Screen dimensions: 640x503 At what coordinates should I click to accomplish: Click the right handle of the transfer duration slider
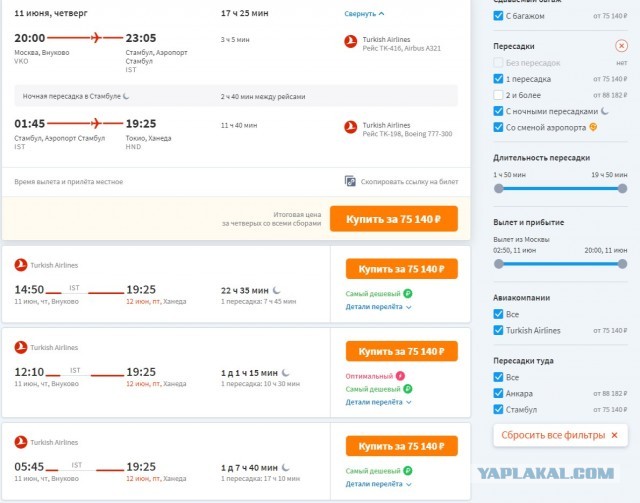click(622, 189)
